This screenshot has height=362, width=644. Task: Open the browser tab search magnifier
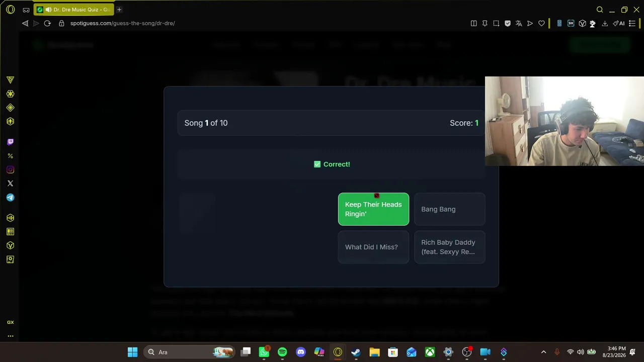tap(600, 10)
